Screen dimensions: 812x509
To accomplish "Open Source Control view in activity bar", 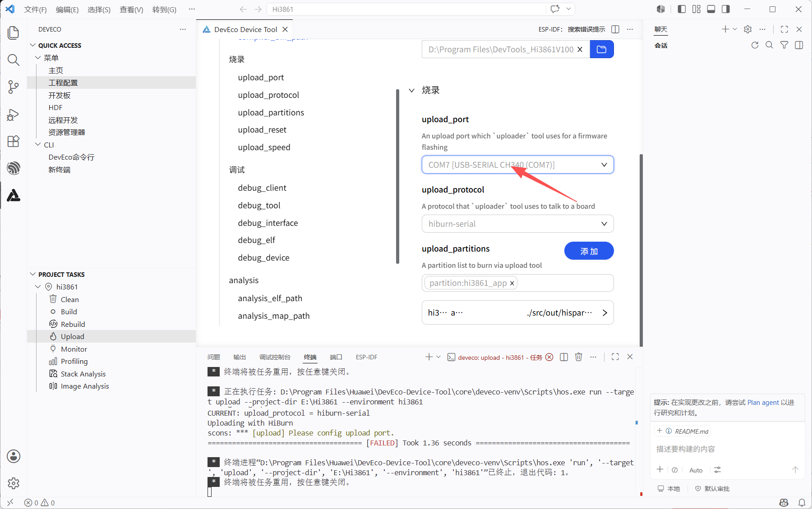I will point(14,87).
